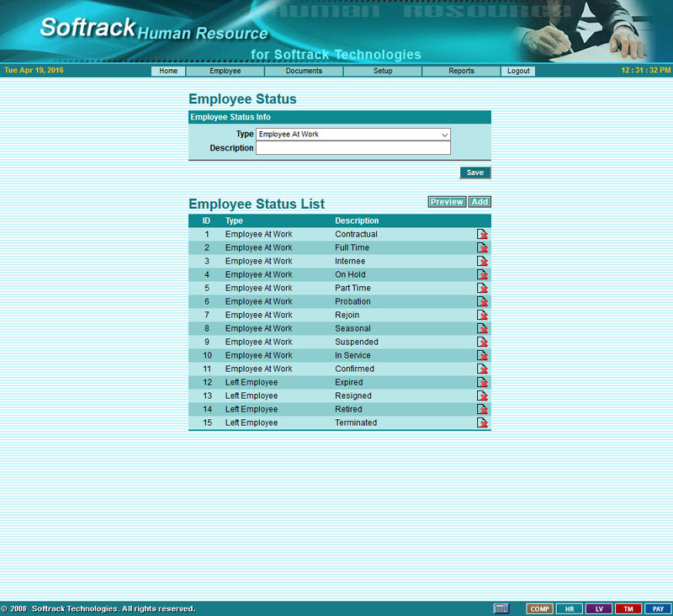Click delete icon for Probation row
This screenshot has width=673, height=616.
click(483, 301)
